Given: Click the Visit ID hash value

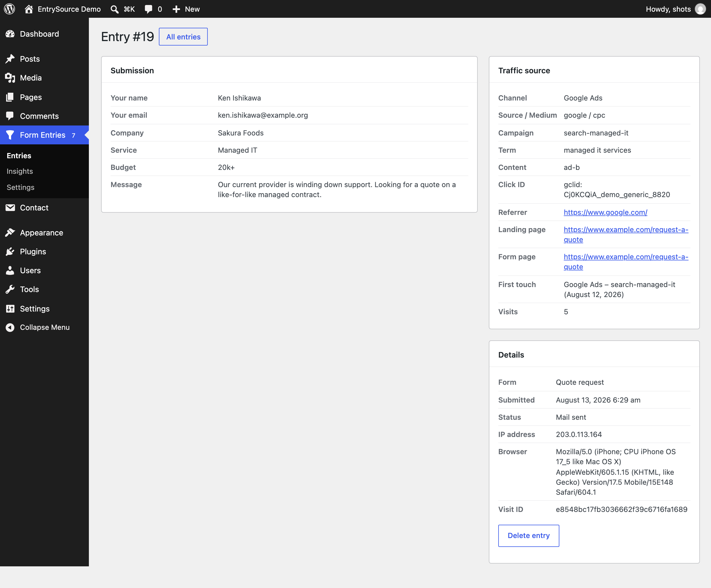Looking at the screenshot, I should [621, 509].
